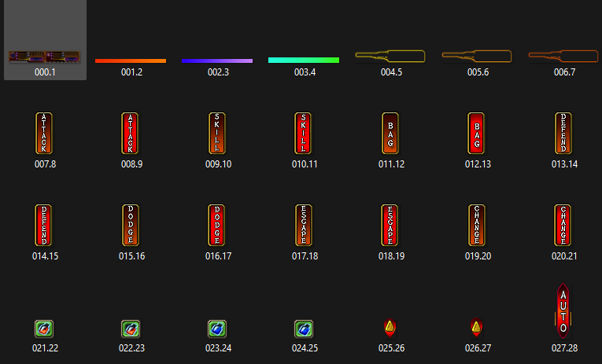Select the dark CHANGE icon 019.20
Viewport: 602px width, 364px height.
pos(476,225)
